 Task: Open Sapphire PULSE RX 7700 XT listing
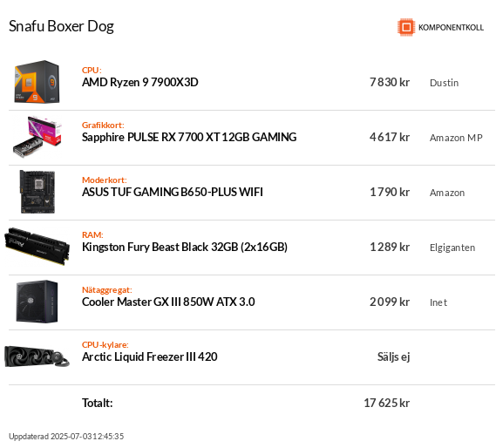coord(189,137)
